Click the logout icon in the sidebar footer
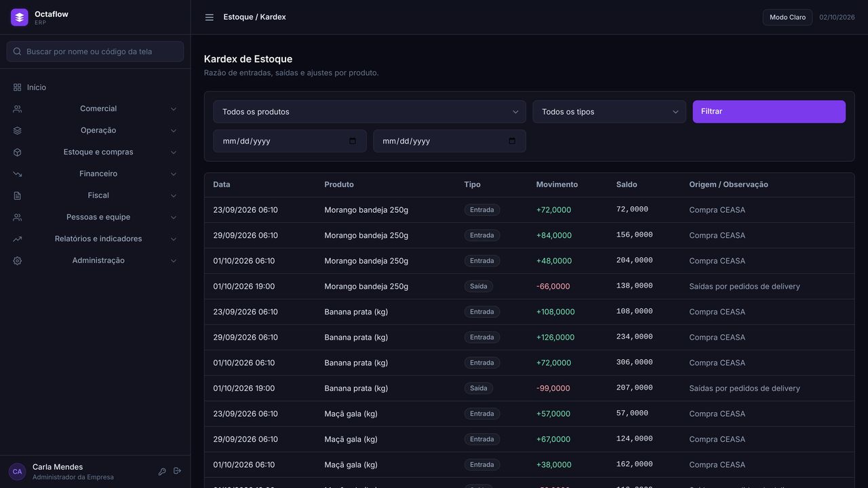The height and width of the screenshot is (488, 868). tap(178, 471)
